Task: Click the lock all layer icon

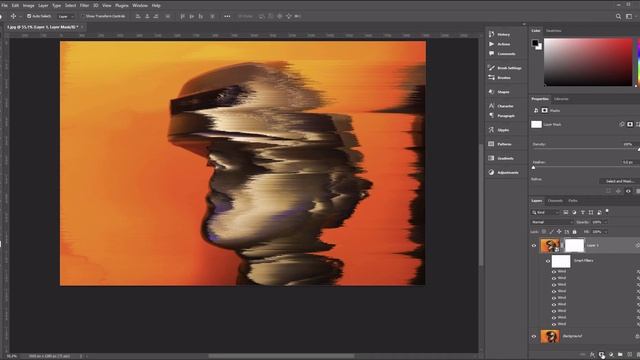Action: [x=574, y=232]
